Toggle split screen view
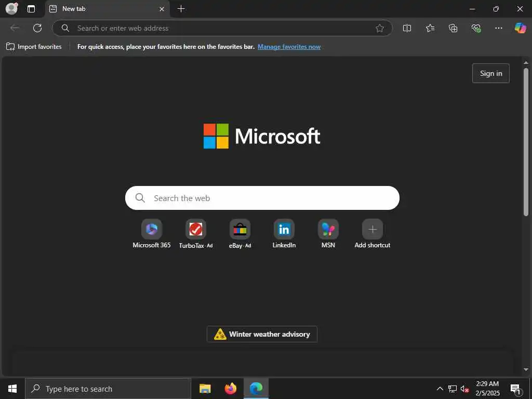Viewport: 532px width, 399px height. [x=407, y=28]
